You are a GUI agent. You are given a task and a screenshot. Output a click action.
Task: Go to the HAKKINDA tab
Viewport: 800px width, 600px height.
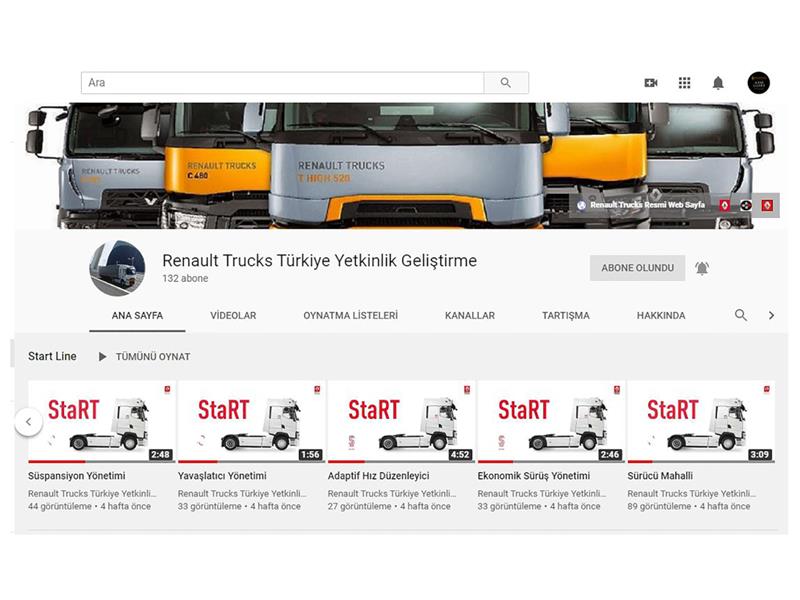click(x=661, y=315)
